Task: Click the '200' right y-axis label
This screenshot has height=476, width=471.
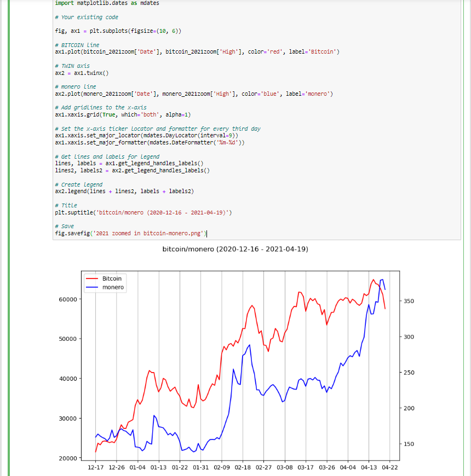Action: pyautogui.click(x=409, y=408)
